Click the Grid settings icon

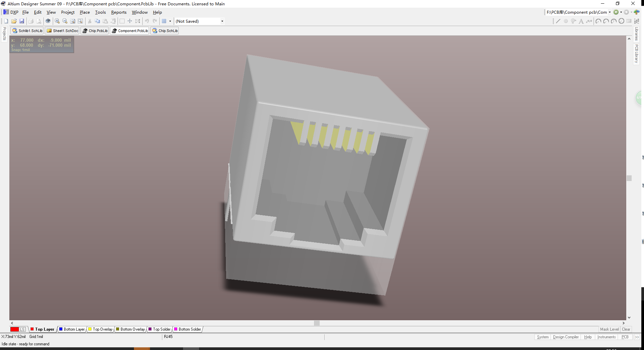(164, 21)
